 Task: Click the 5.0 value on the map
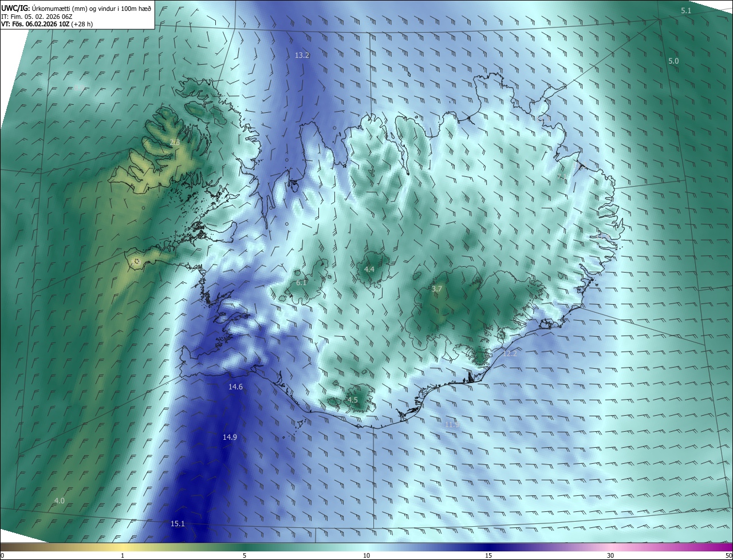click(673, 61)
